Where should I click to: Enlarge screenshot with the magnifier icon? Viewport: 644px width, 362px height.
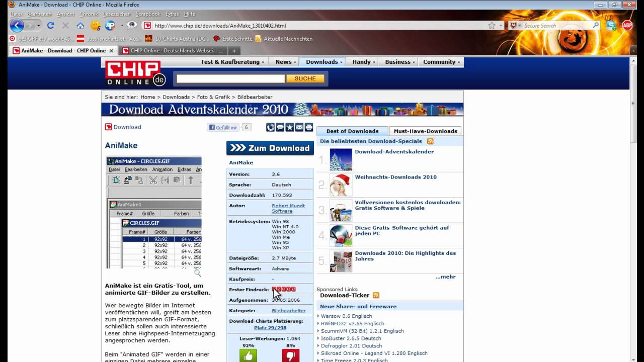(x=198, y=273)
